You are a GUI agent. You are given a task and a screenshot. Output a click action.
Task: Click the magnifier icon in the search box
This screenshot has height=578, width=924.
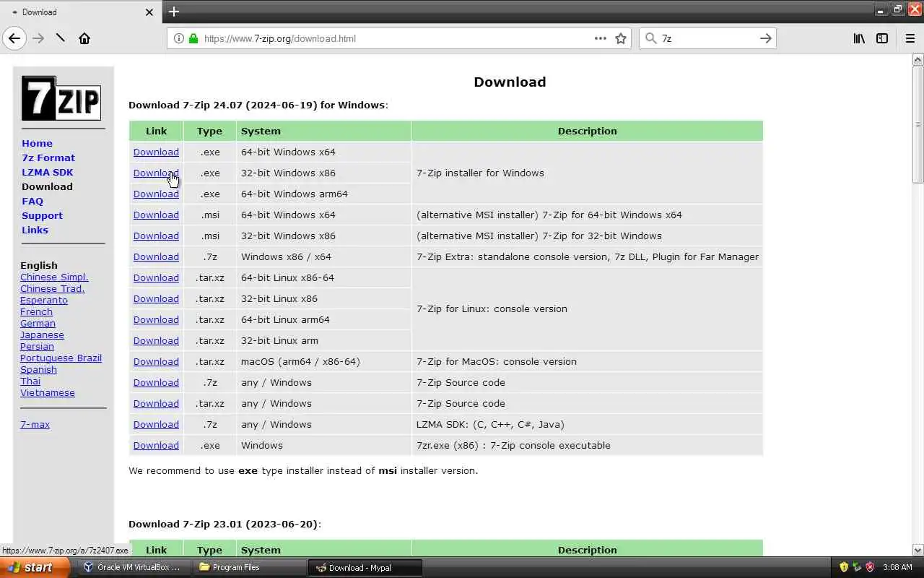[650, 38]
